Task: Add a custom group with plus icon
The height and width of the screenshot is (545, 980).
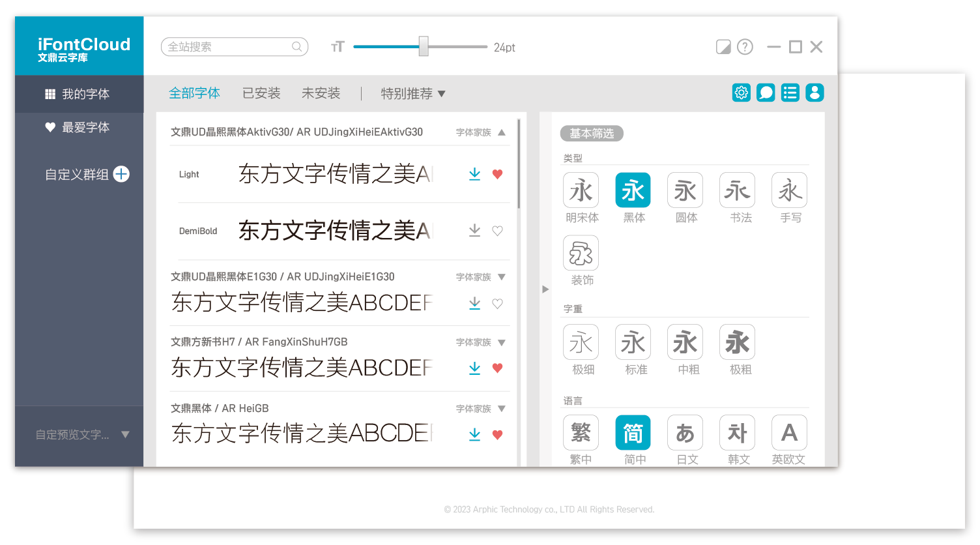Action: click(x=121, y=174)
